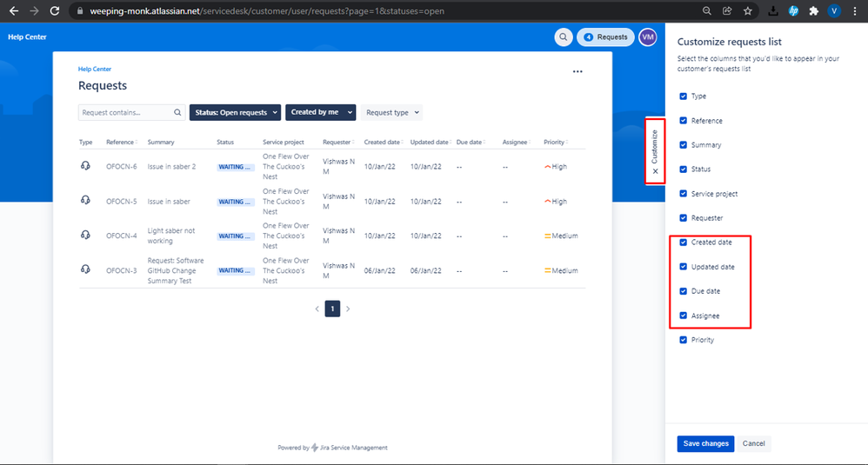Go to next page arrow in pagination

[x=348, y=309]
